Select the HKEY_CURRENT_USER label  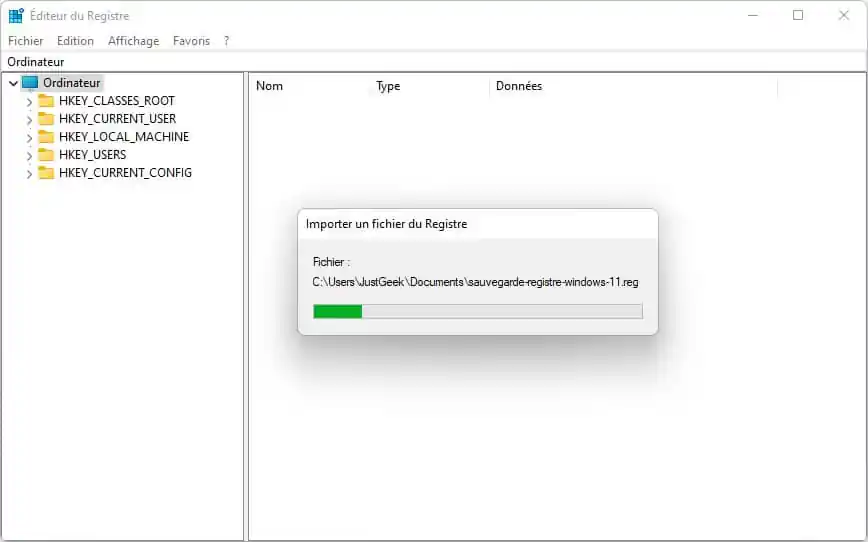coord(117,118)
